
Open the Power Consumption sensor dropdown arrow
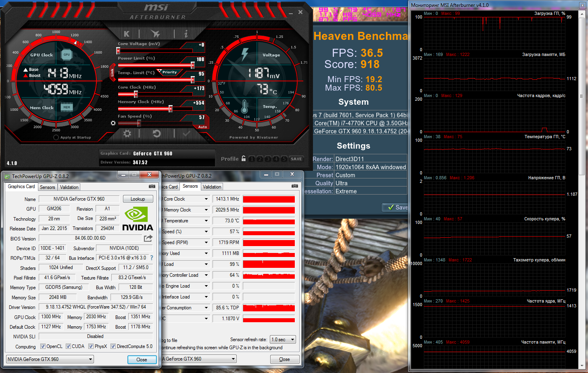point(206,308)
